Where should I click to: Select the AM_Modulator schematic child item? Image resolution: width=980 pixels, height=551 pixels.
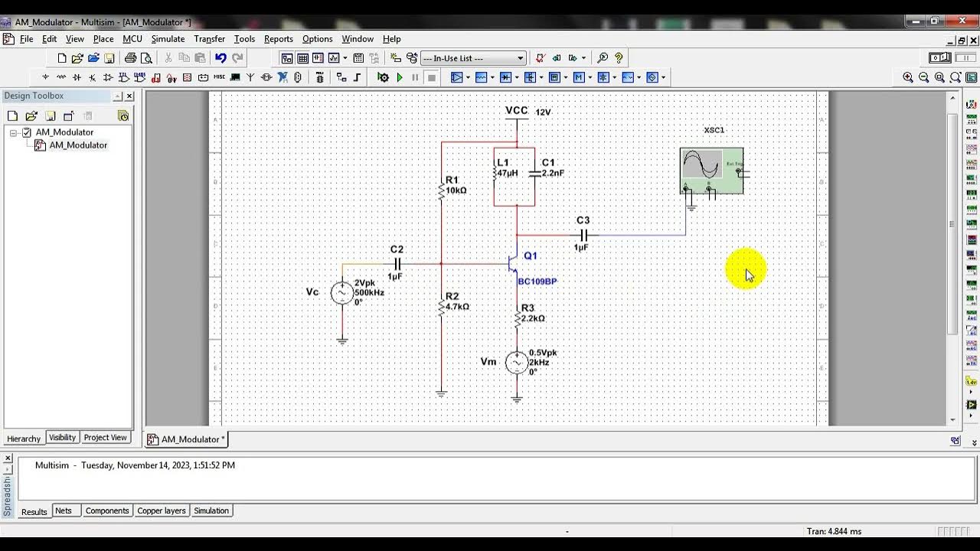(78, 145)
